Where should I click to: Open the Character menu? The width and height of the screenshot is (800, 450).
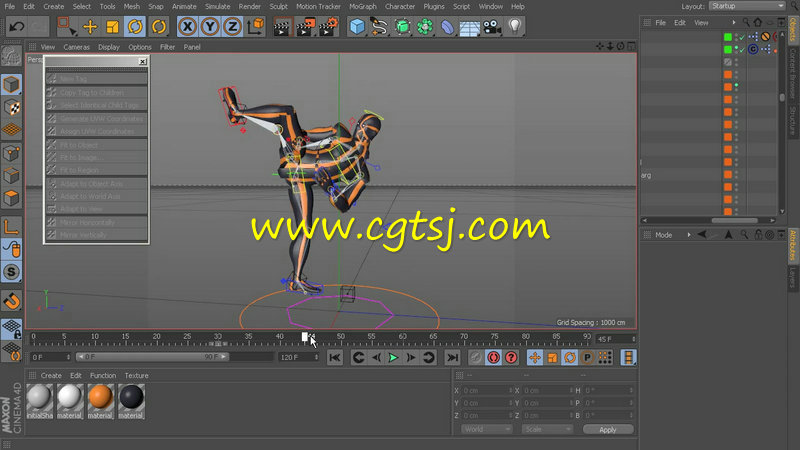pyautogui.click(x=400, y=7)
